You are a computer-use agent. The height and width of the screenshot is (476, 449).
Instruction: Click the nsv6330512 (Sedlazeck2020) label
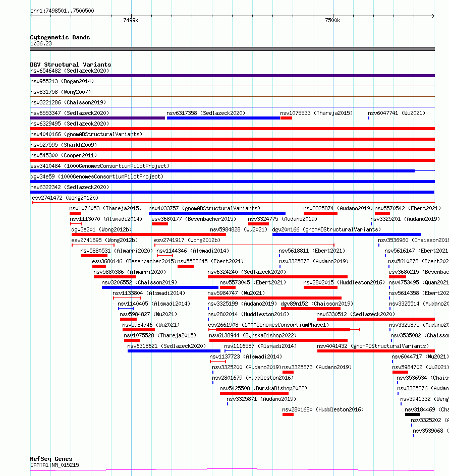pos(356,315)
